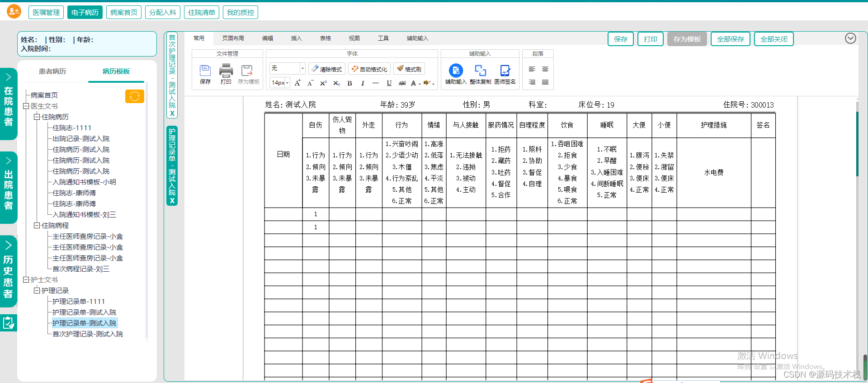868x383 pixels.
Task: Apply superscript formatting
Action: 323,83
